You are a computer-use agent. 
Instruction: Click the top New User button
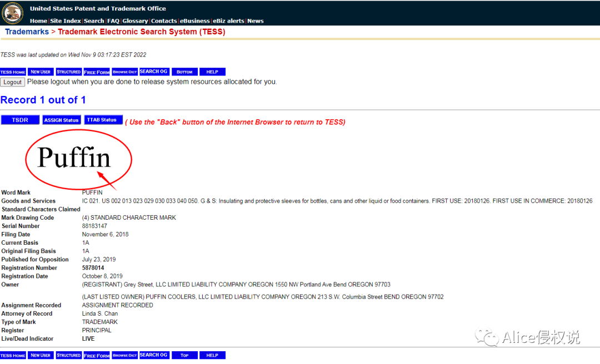41,72
